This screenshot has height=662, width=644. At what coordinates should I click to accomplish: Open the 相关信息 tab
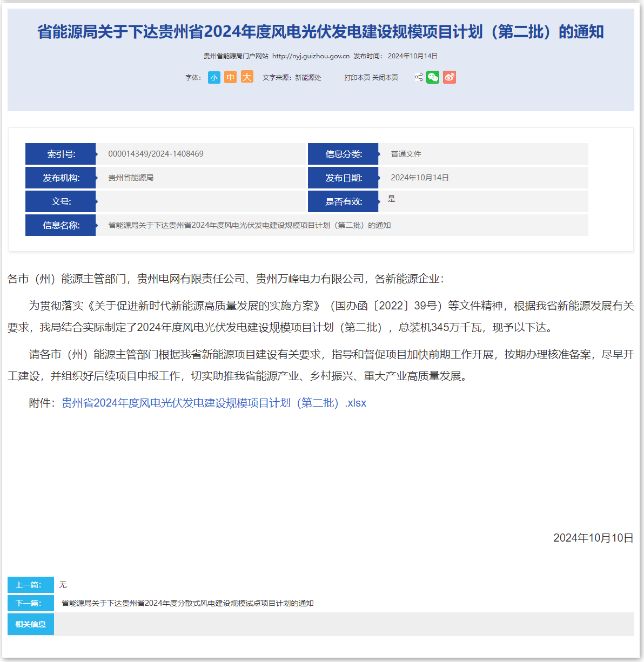coord(31,624)
